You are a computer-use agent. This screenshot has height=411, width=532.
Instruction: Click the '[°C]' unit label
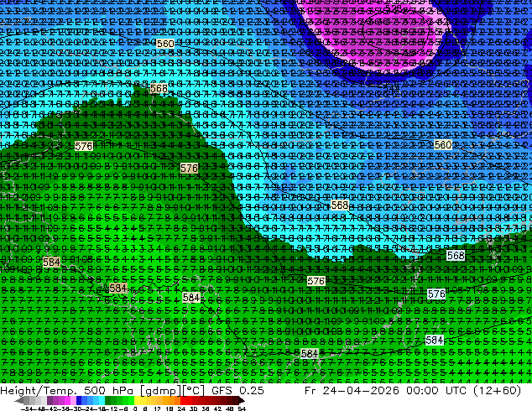coord(193,391)
